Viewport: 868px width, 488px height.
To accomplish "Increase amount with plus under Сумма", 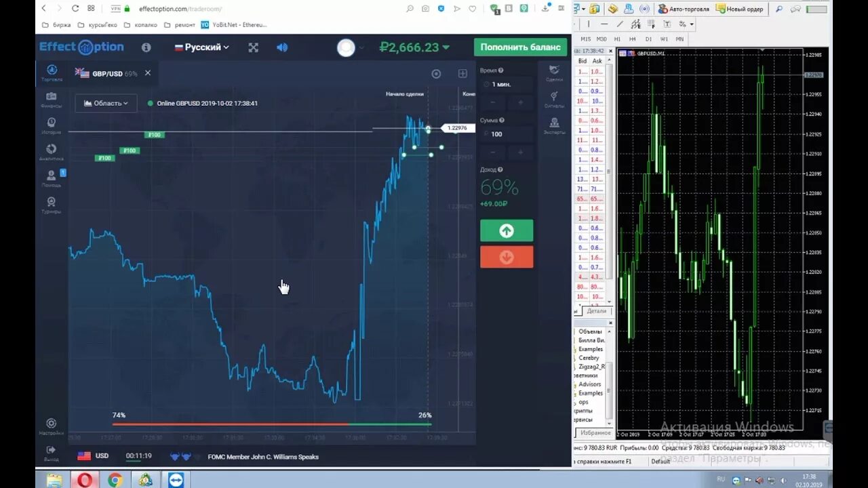I will 520,152.
